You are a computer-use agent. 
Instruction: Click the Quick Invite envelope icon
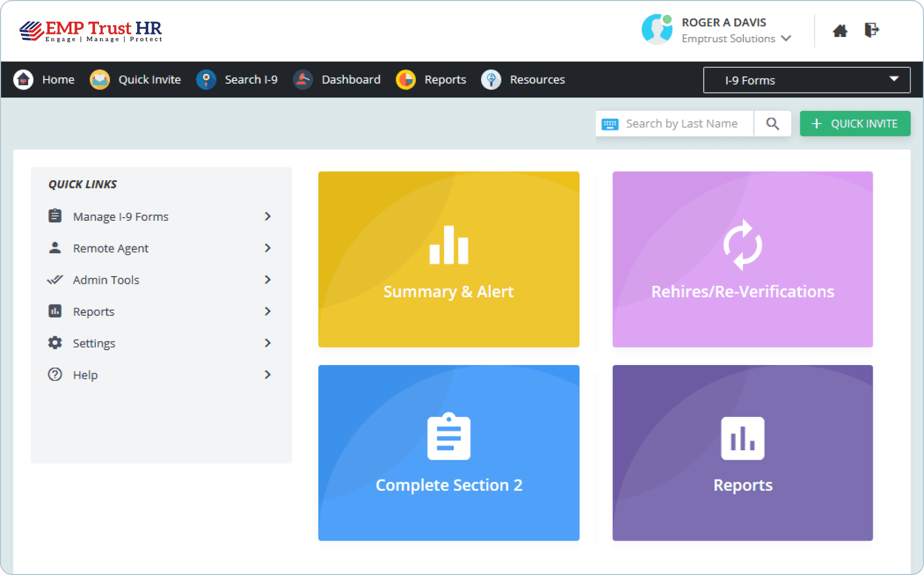coord(100,80)
